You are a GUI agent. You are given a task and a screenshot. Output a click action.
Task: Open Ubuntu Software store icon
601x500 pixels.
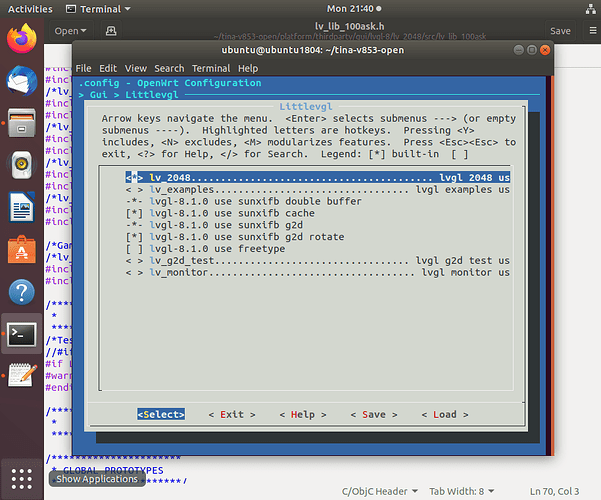pyautogui.click(x=21, y=250)
